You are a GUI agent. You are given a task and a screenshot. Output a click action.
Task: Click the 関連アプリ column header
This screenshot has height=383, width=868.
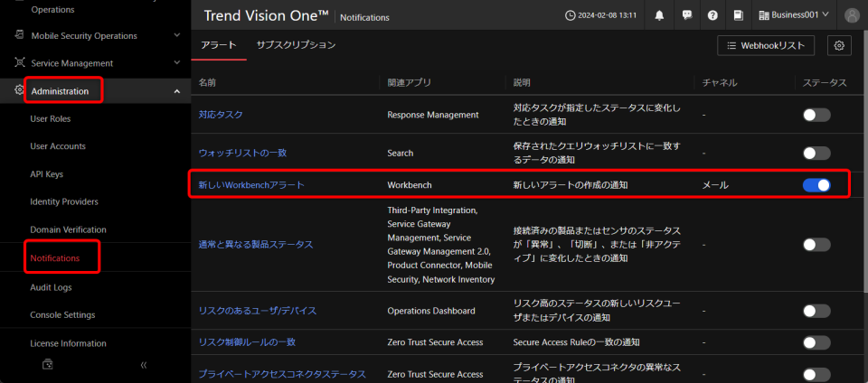tap(409, 82)
